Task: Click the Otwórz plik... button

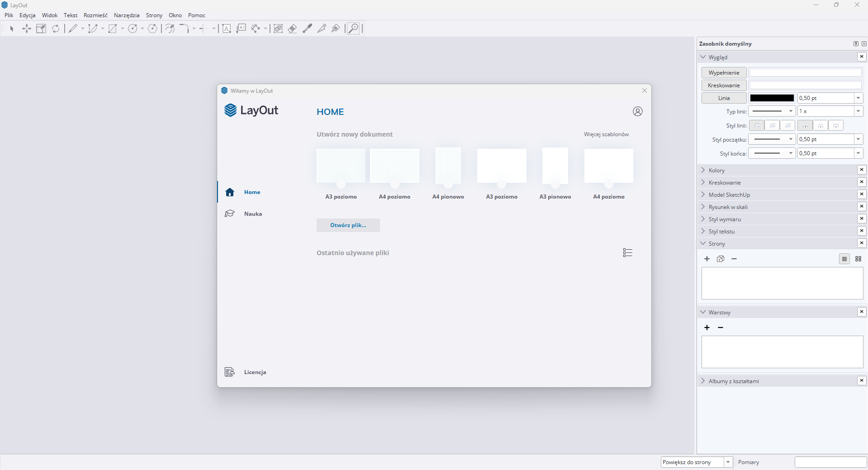Action: (x=348, y=225)
